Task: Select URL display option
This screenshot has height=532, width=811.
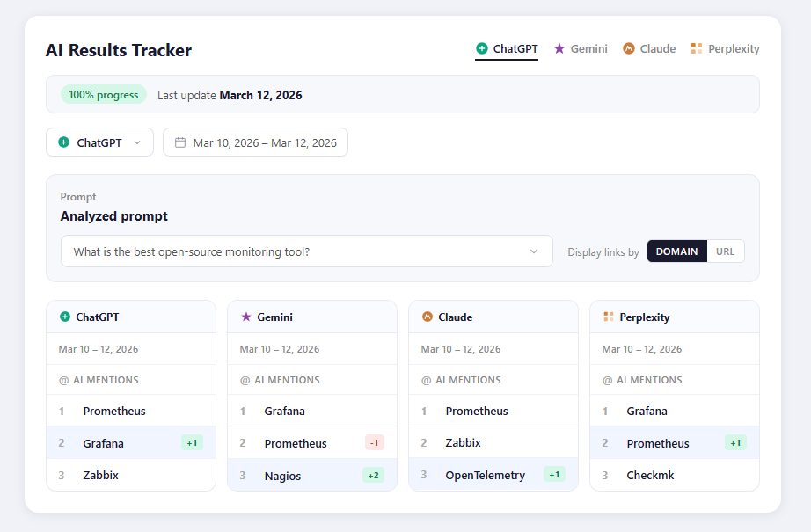Action: (725, 251)
